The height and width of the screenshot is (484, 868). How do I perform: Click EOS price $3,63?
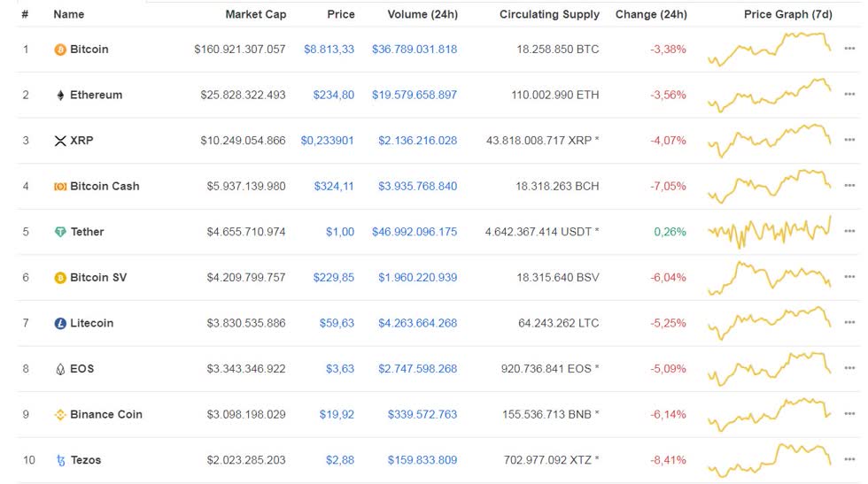(x=340, y=369)
